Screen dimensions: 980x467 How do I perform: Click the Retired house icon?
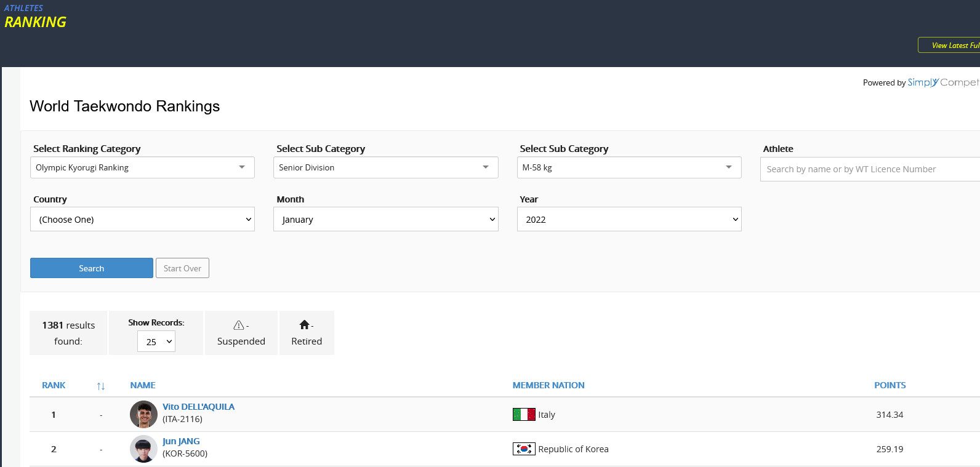pos(304,325)
